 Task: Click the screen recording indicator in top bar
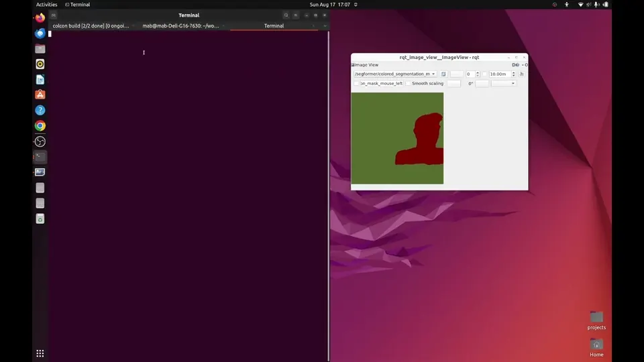pos(555,5)
